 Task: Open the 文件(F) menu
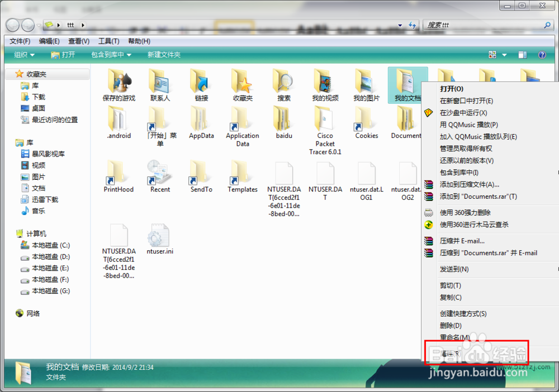pyautogui.click(x=20, y=41)
